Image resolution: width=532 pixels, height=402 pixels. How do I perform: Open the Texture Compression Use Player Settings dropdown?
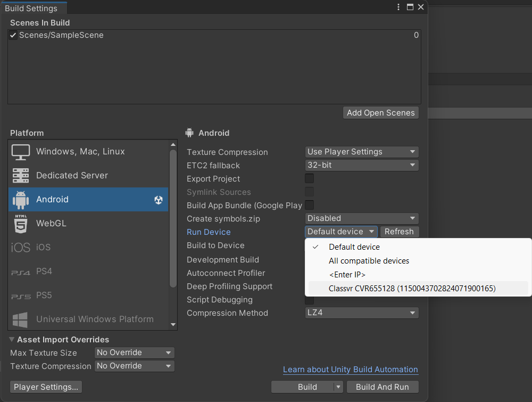click(362, 152)
